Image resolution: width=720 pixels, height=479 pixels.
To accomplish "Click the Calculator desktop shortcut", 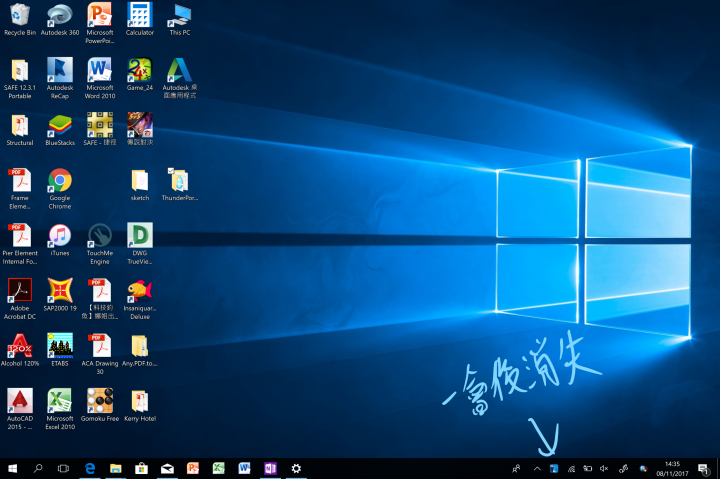I will (x=140, y=19).
